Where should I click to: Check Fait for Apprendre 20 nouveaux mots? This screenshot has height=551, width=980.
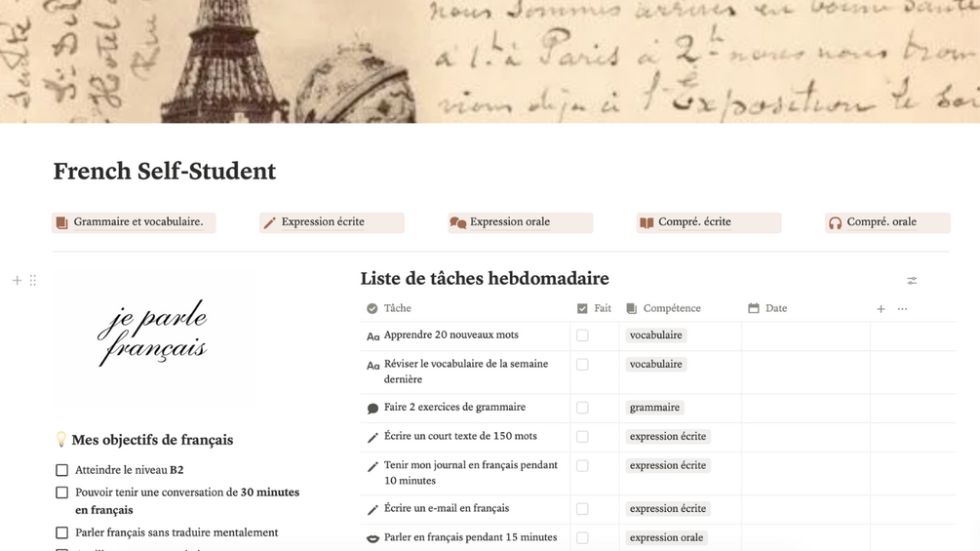[x=582, y=335]
